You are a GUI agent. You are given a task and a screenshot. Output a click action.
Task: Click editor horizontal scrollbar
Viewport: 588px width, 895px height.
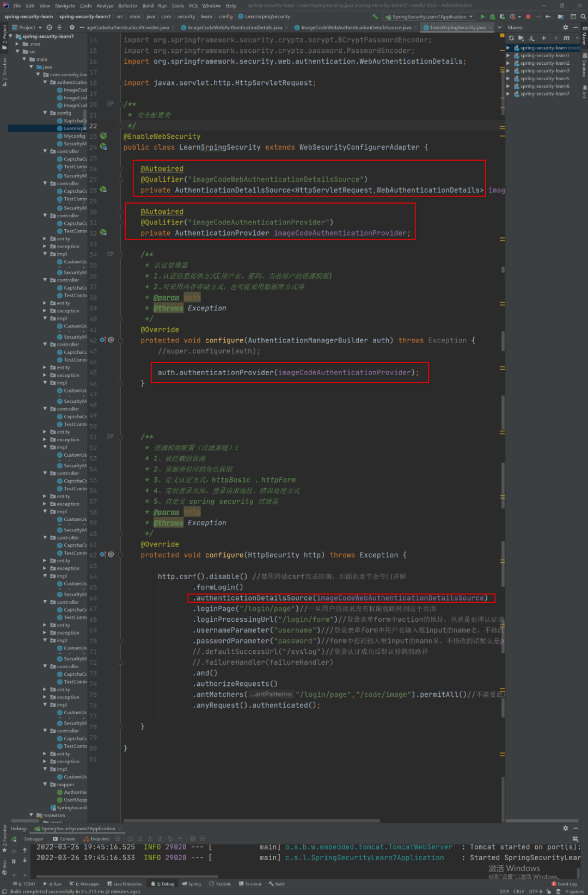[252, 820]
